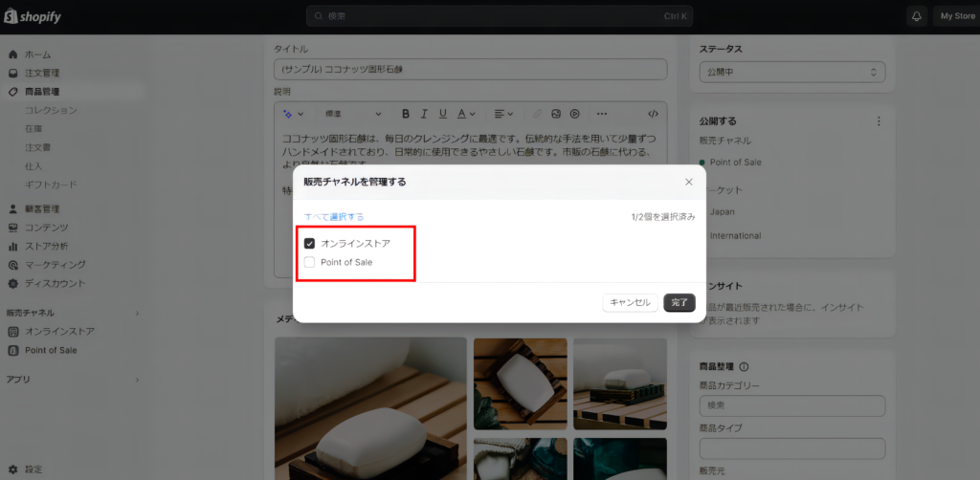Click the すべて選択する link
This screenshot has width=980, height=480.
point(334,217)
